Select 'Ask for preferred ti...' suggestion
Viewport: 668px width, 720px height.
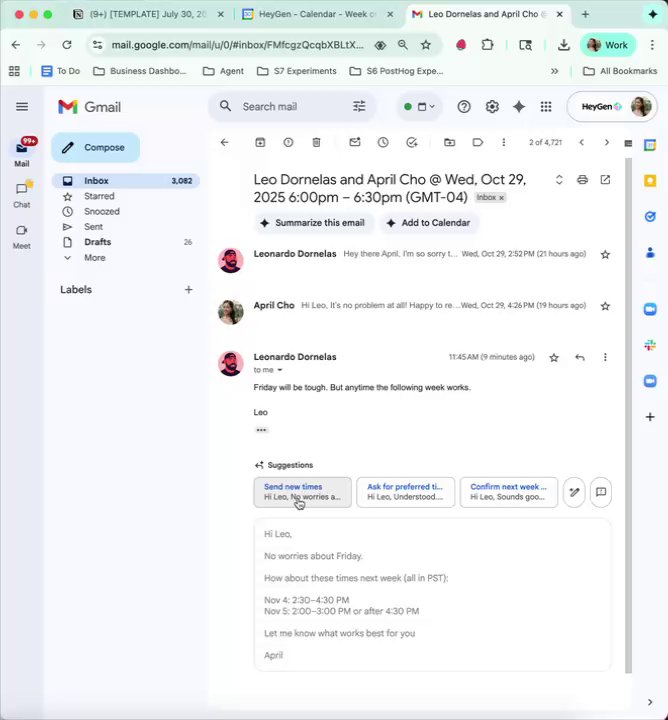pyautogui.click(x=405, y=492)
